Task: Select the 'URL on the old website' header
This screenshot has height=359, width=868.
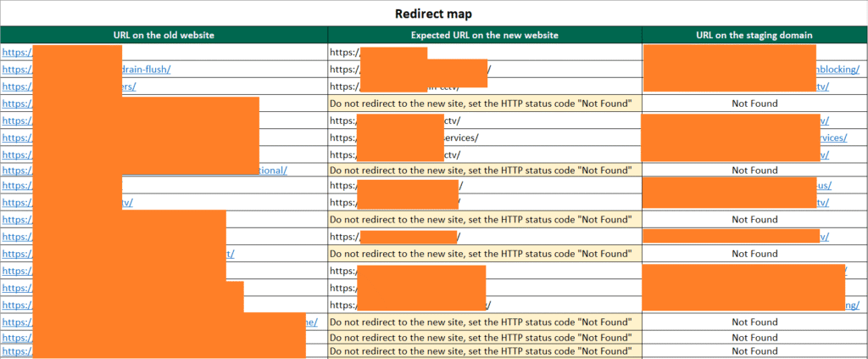Action: pyautogui.click(x=164, y=35)
